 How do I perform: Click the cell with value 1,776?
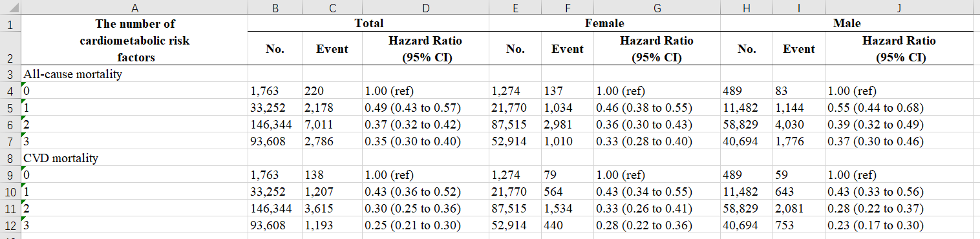click(798, 141)
